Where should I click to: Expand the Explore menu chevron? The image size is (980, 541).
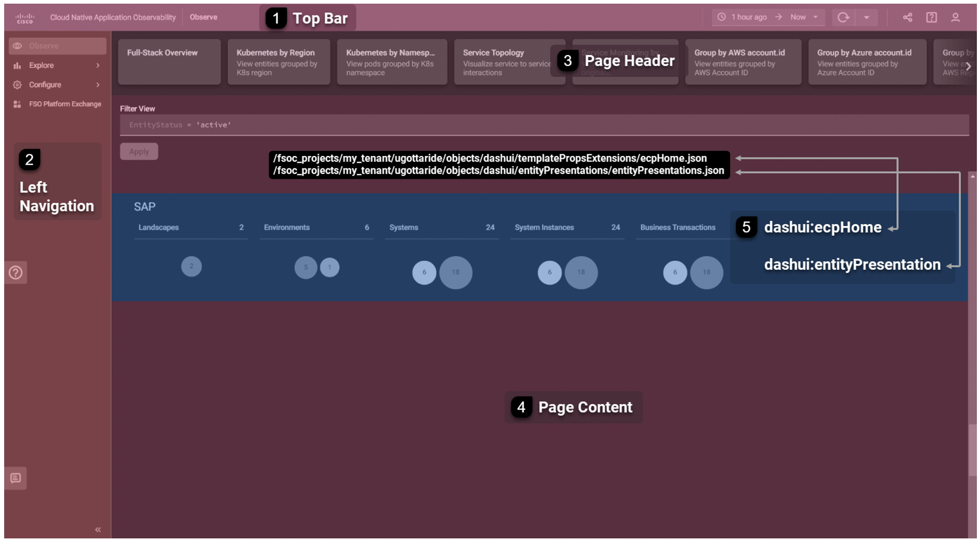pyautogui.click(x=98, y=65)
